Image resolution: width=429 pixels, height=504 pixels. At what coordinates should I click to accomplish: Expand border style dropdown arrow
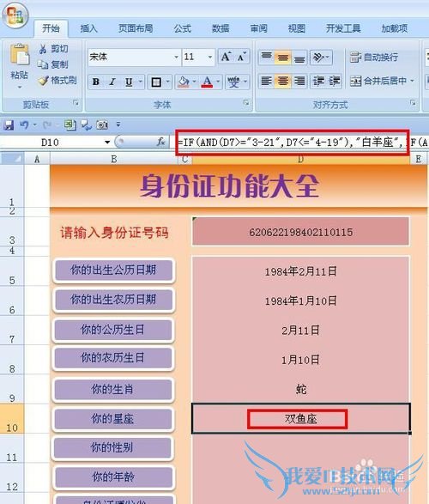coord(167,82)
